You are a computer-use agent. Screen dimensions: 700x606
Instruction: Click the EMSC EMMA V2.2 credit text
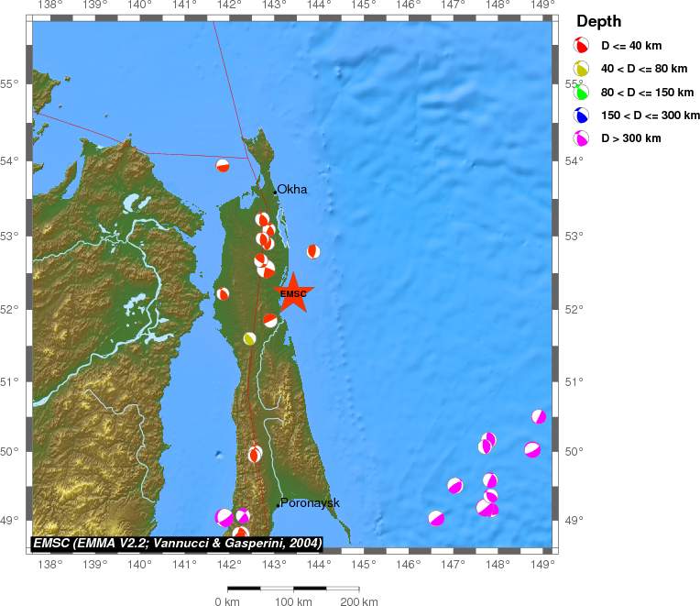coord(177,544)
